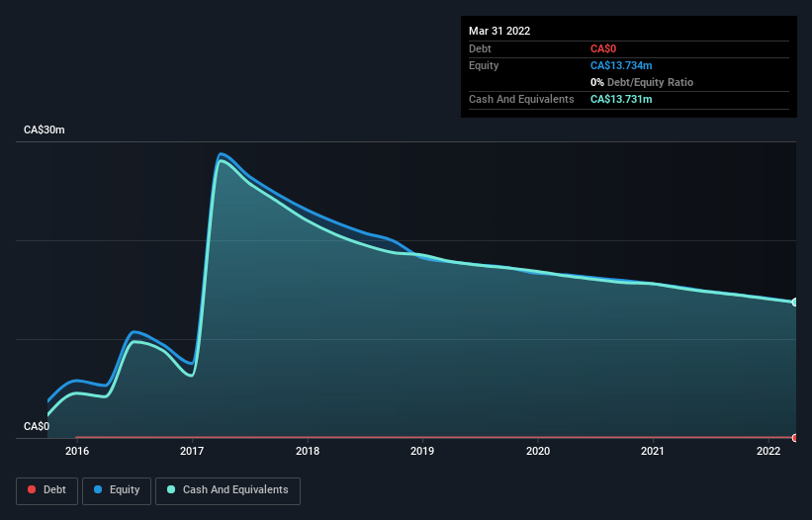The height and width of the screenshot is (520, 812).
Task: Click the Equity row label in tooltip
Action: (x=484, y=65)
